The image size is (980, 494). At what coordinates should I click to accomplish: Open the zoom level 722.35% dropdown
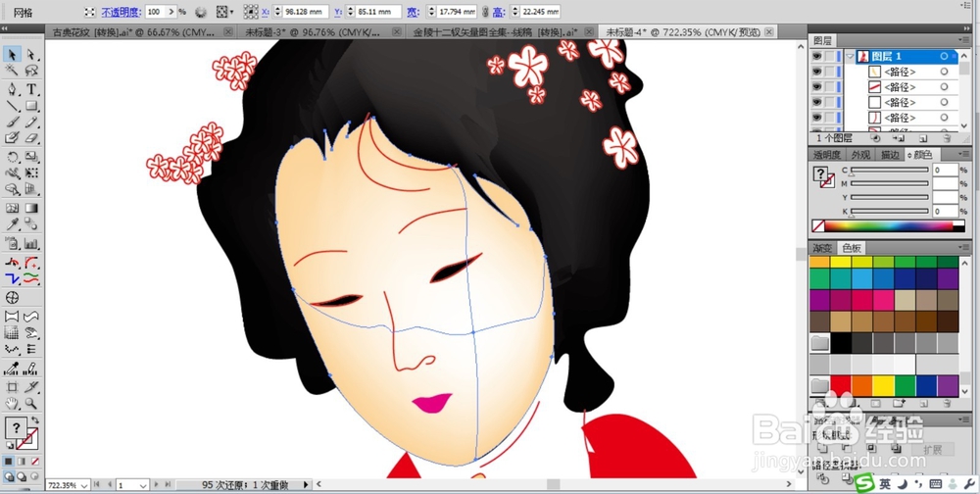(x=83, y=484)
